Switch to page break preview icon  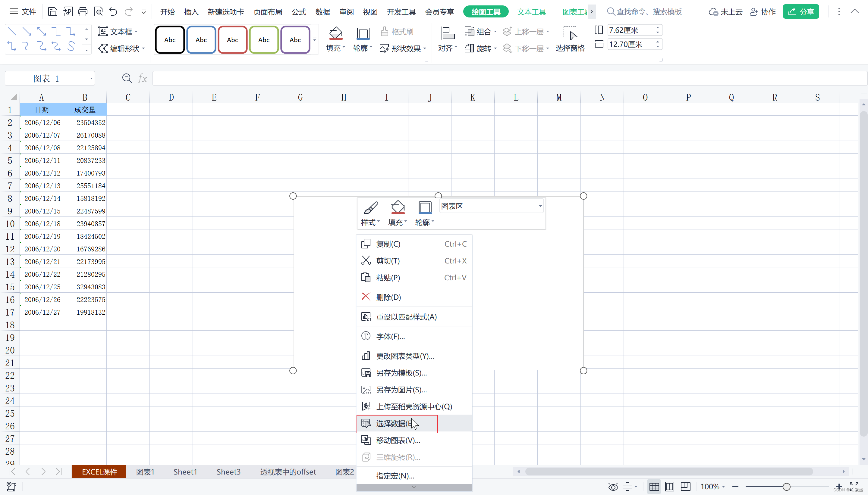685,487
